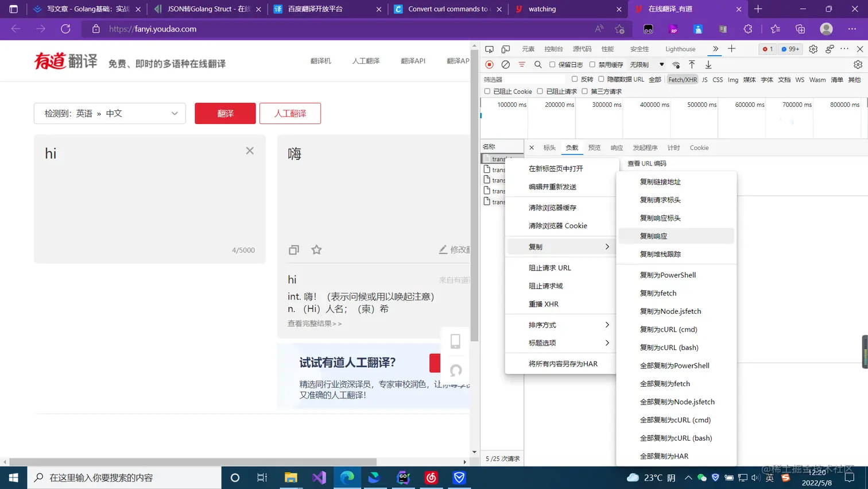Open the 无限制 throttling dropdown
Screen dimensions: 868x489
tap(647, 64)
